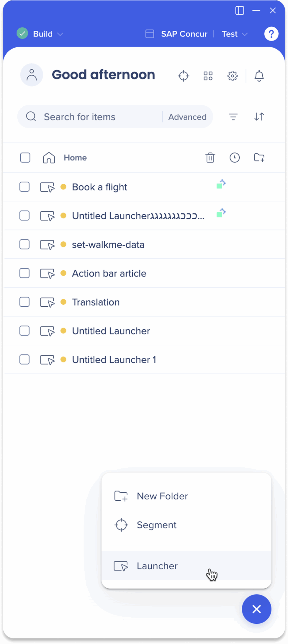This screenshot has width=288, height=644.
Task: Click the Advanced search button
Action: click(187, 117)
